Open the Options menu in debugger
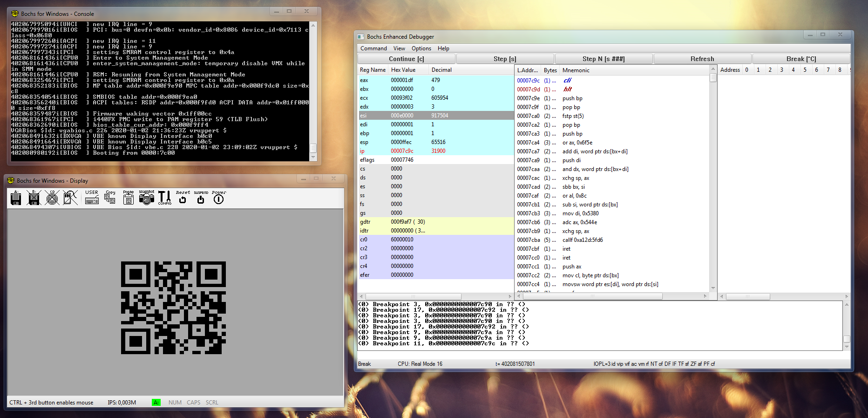 [x=421, y=48]
